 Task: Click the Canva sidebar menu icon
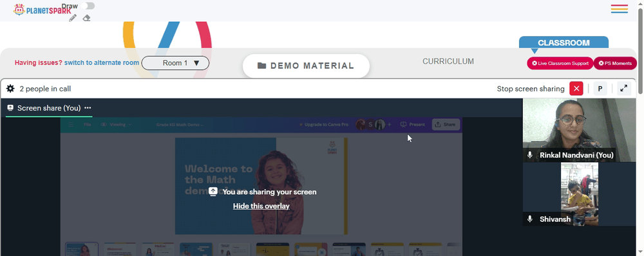pyautogui.click(x=71, y=124)
